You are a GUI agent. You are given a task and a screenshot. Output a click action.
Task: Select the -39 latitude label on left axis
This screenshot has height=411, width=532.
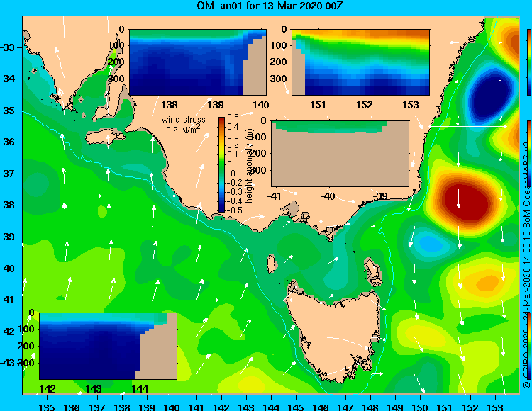tap(8, 237)
